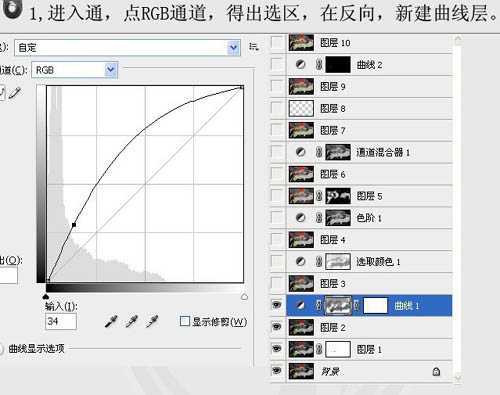Show the 图层 3 layer

277,283
